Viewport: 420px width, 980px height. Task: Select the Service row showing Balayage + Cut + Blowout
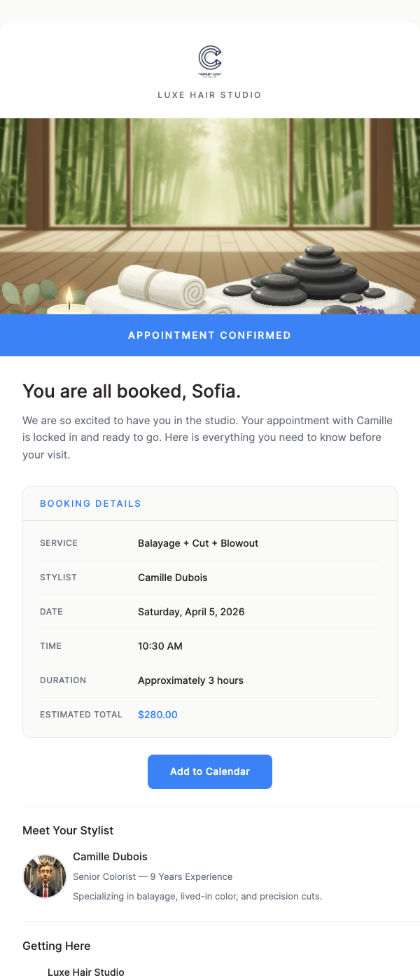coord(198,542)
